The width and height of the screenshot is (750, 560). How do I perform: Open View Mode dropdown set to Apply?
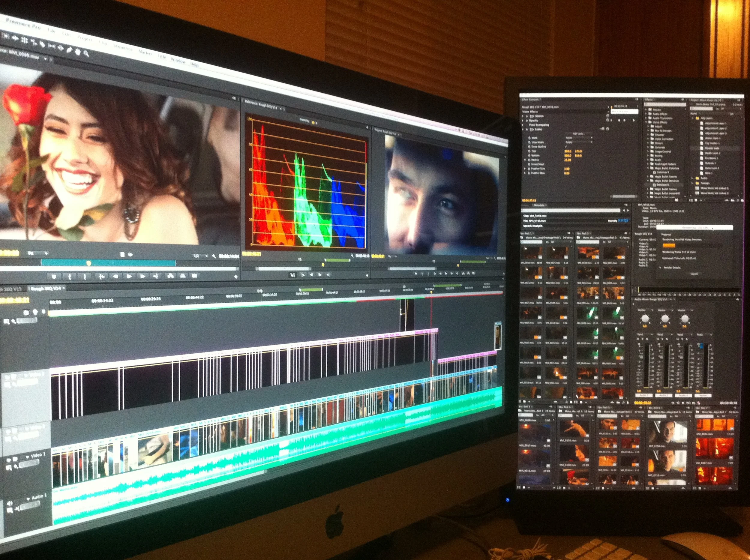point(579,142)
